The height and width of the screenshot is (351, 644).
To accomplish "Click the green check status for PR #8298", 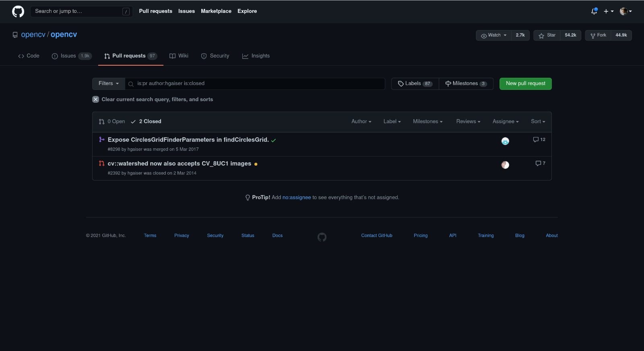I will point(274,140).
